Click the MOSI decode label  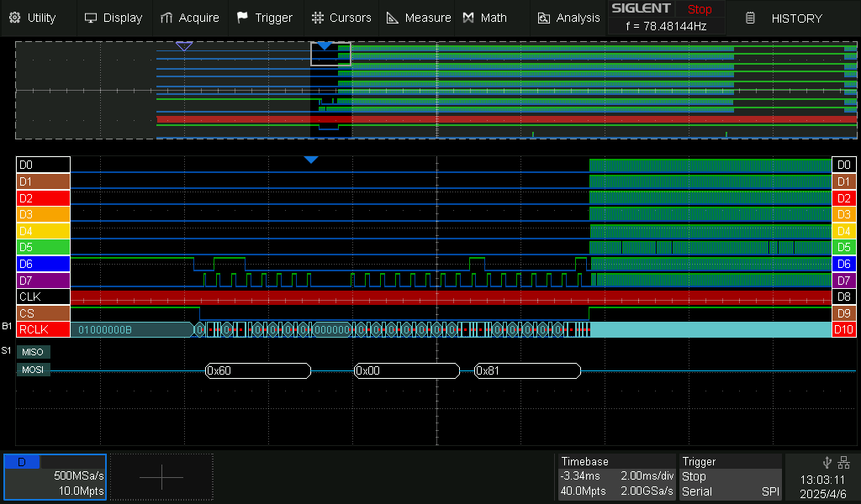33,370
